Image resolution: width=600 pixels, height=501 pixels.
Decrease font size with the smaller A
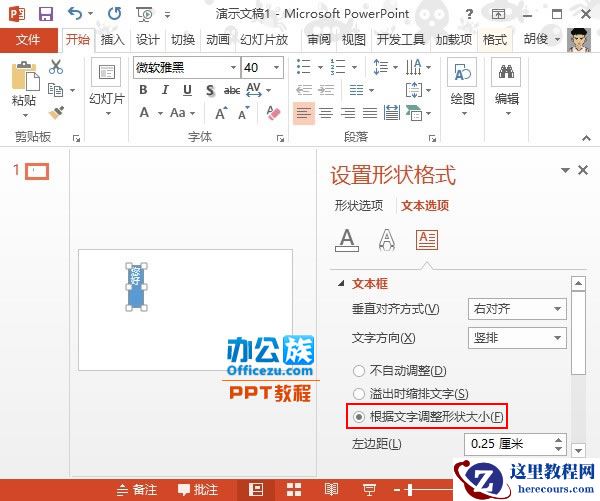244,113
